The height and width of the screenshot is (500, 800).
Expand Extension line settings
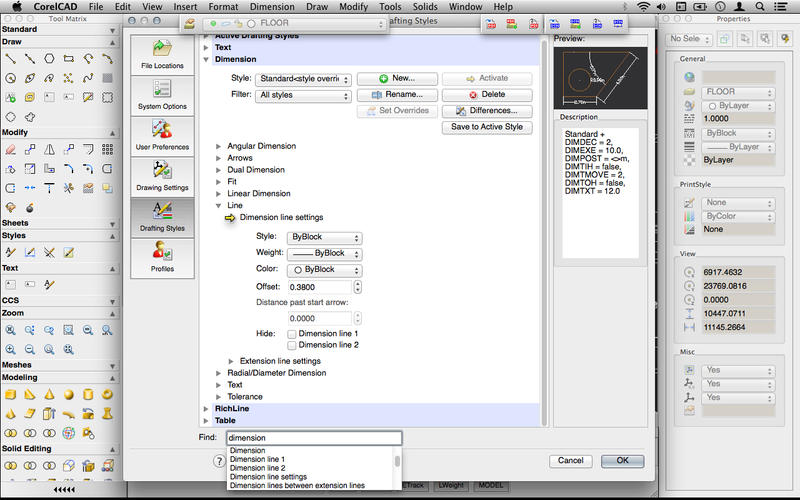tap(232, 361)
